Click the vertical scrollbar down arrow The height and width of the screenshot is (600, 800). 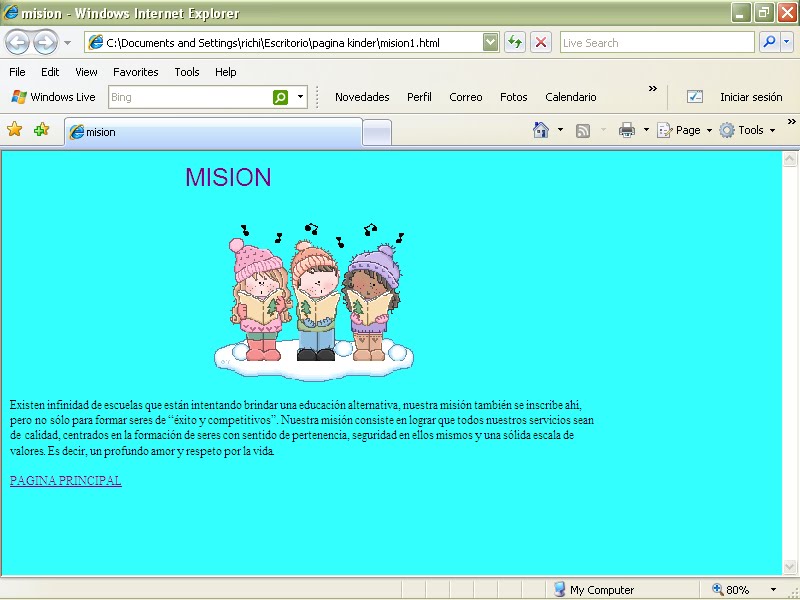click(790, 566)
